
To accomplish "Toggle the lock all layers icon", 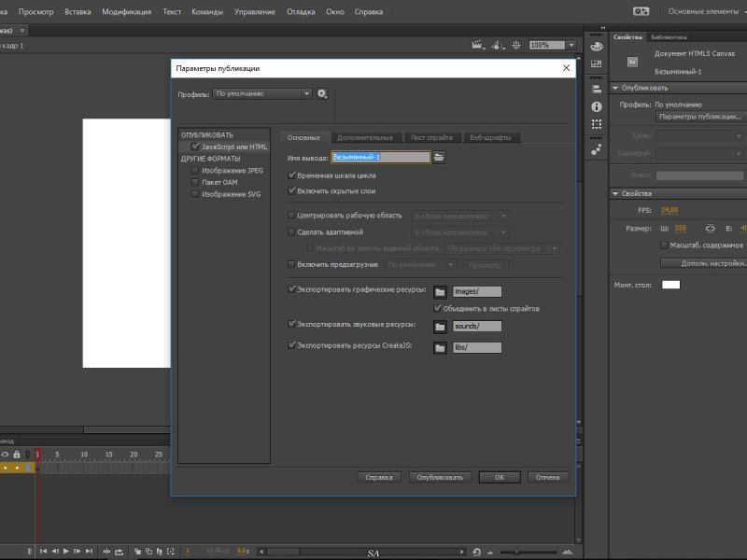I will pos(17,455).
